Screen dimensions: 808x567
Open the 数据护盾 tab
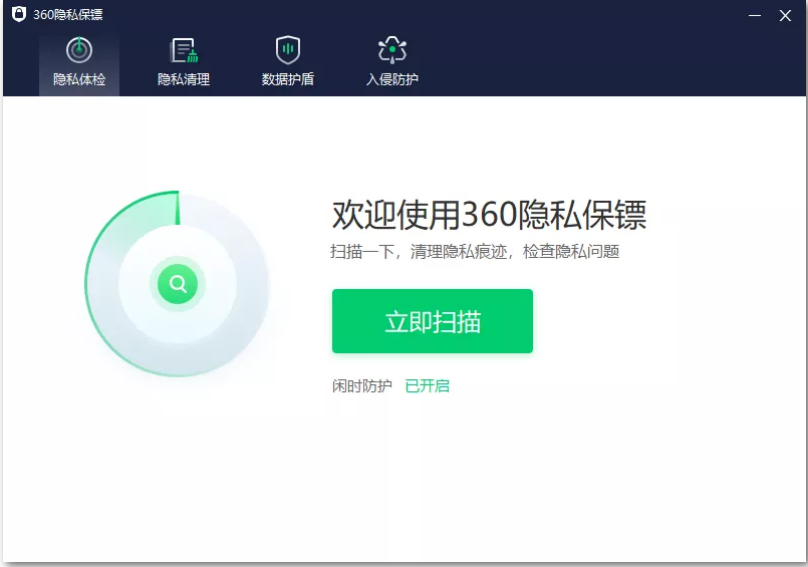288,62
